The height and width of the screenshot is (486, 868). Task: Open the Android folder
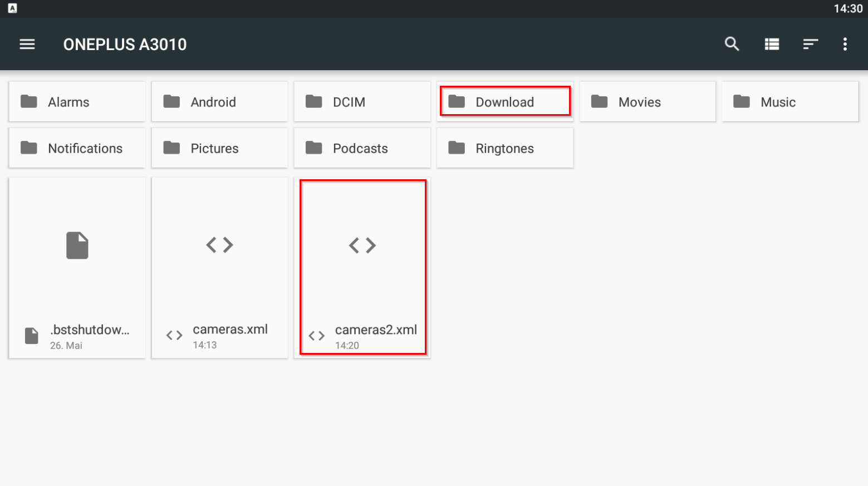click(219, 102)
